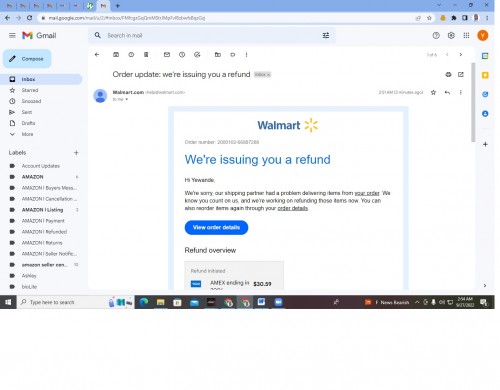Create a new label with plus icon
This screenshot has width=500, height=390.
tap(76, 153)
